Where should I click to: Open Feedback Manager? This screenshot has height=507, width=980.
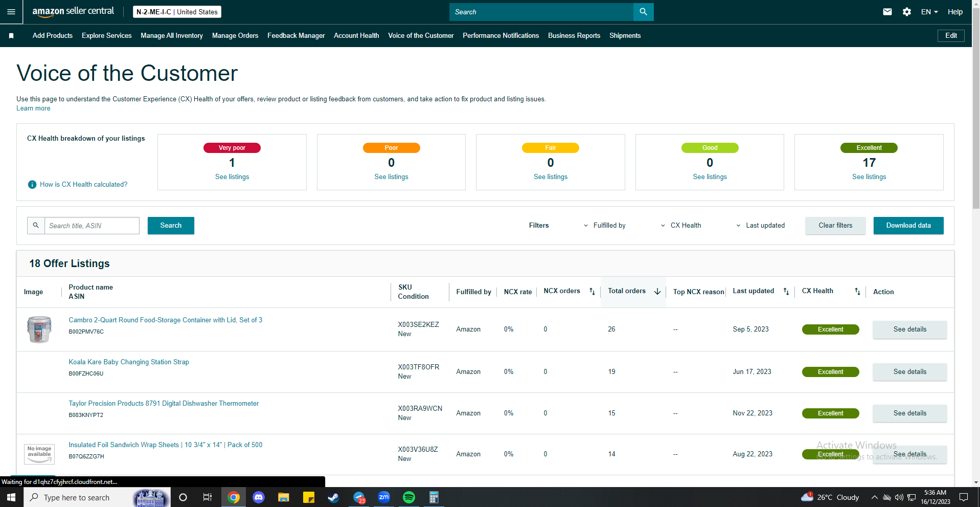point(296,36)
